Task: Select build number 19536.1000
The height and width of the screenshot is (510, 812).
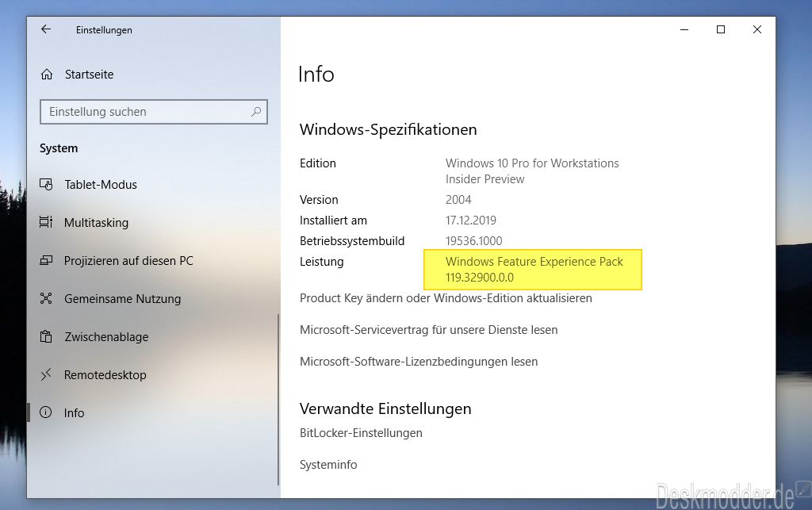Action: pos(474,241)
